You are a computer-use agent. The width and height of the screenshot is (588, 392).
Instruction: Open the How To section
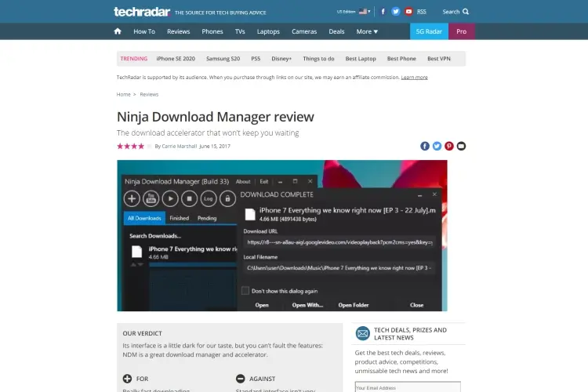144,31
